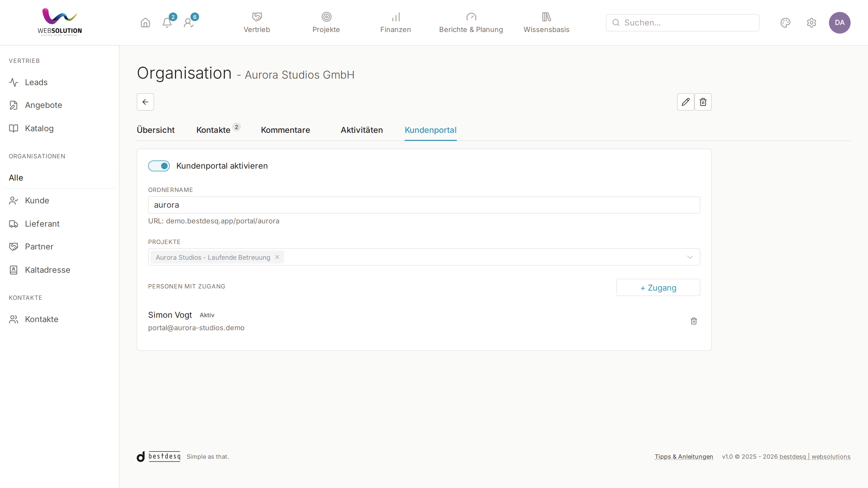Delete Simon Vogt's portal access
The width and height of the screenshot is (868, 488).
(694, 321)
